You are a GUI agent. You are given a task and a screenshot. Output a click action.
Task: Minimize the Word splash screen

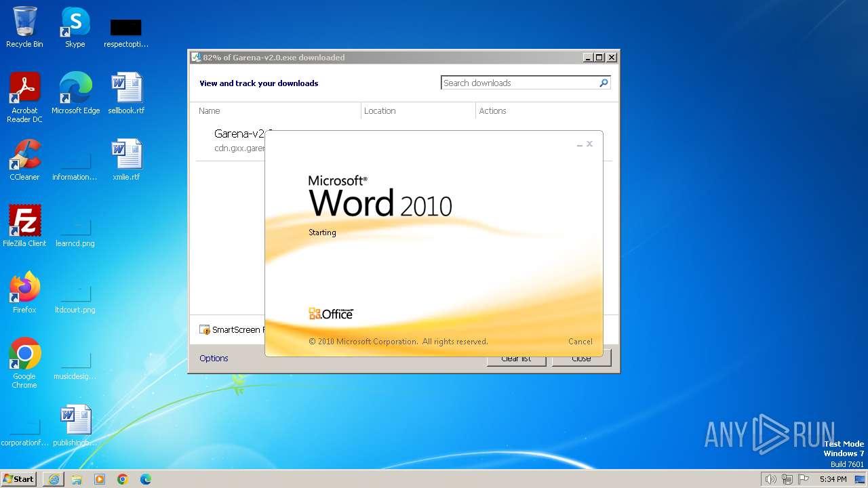[579, 144]
